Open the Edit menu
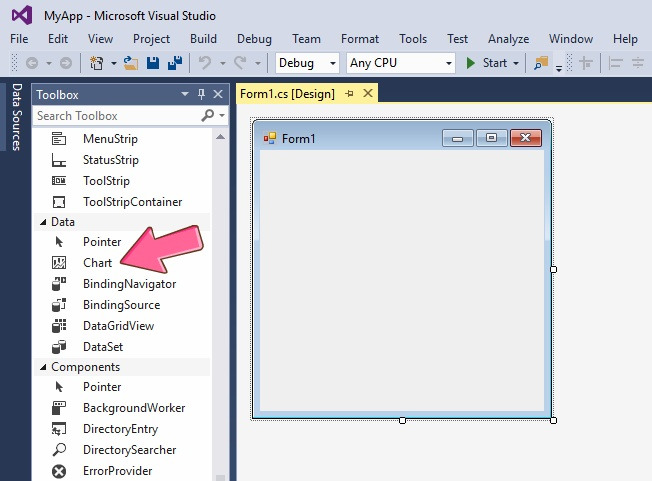 point(58,39)
